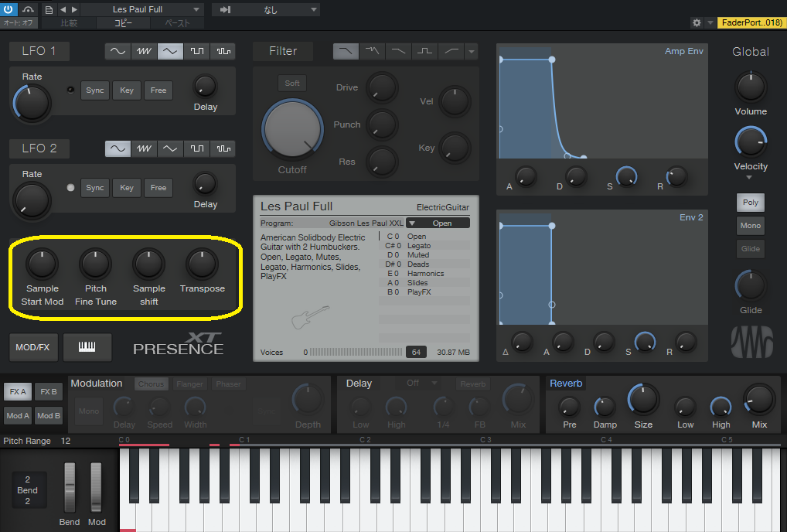Select sawtooth waveform for LFO 2
This screenshot has width=787, height=532.
point(144,148)
